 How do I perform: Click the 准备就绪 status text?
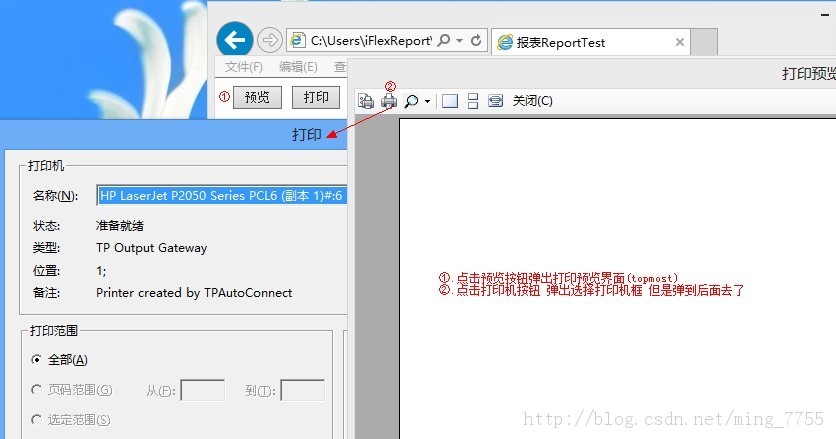point(119,226)
